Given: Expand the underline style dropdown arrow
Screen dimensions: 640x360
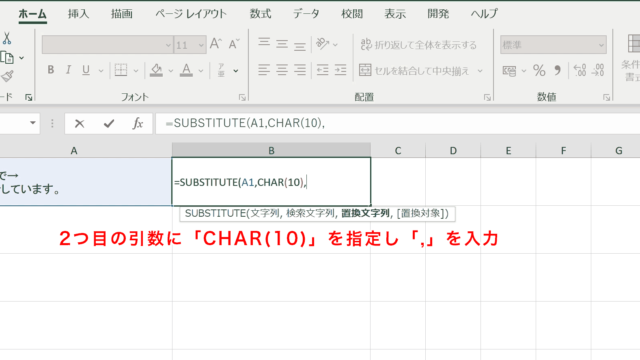Looking at the screenshot, I should pos(101,71).
